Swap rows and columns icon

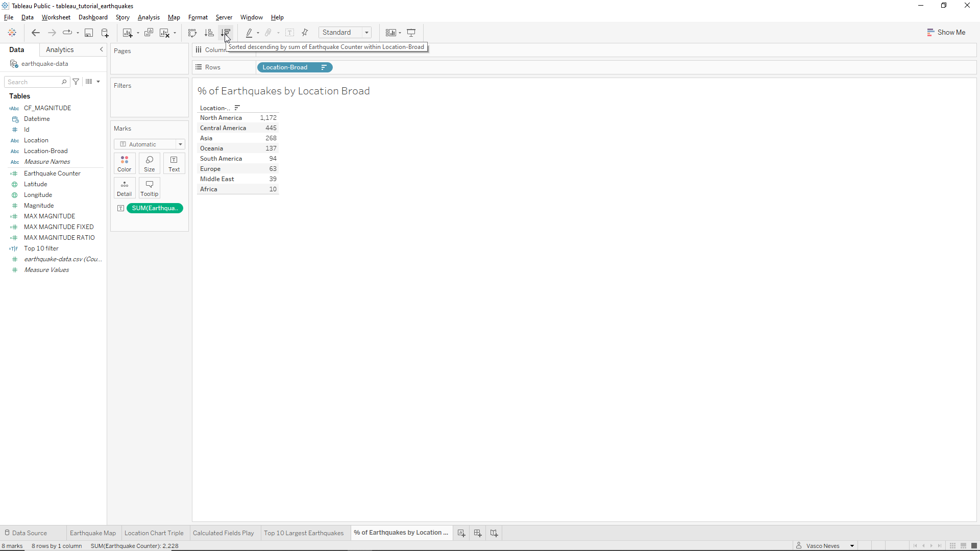point(192,33)
